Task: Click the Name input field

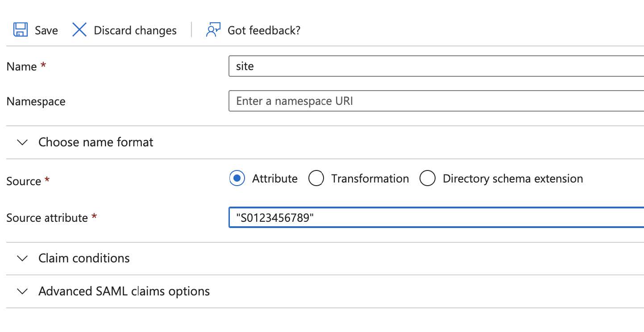Action: point(436,66)
